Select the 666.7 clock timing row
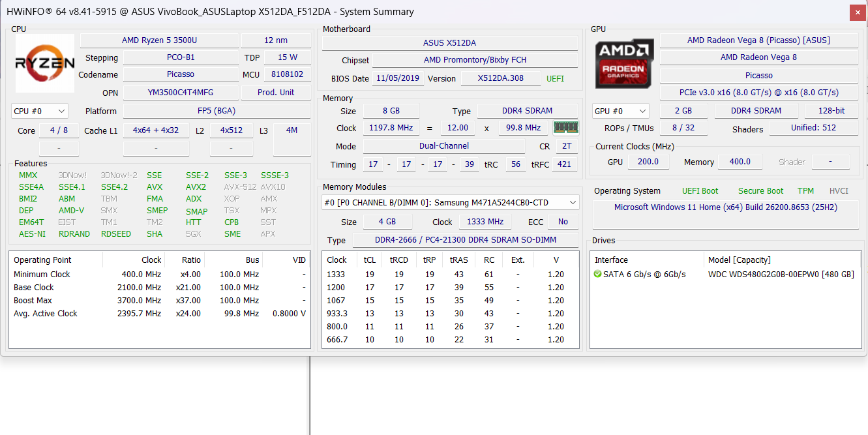The width and height of the screenshot is (868, 435). click(x=450, y=340)
